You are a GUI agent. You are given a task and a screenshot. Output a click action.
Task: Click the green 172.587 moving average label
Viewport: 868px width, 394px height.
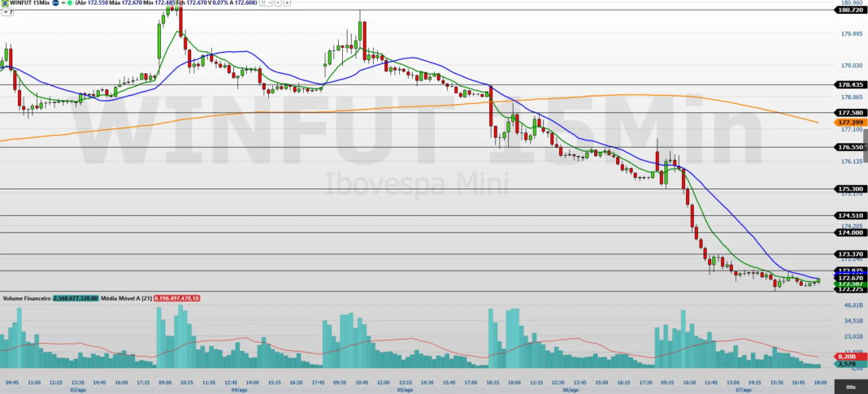851,284
